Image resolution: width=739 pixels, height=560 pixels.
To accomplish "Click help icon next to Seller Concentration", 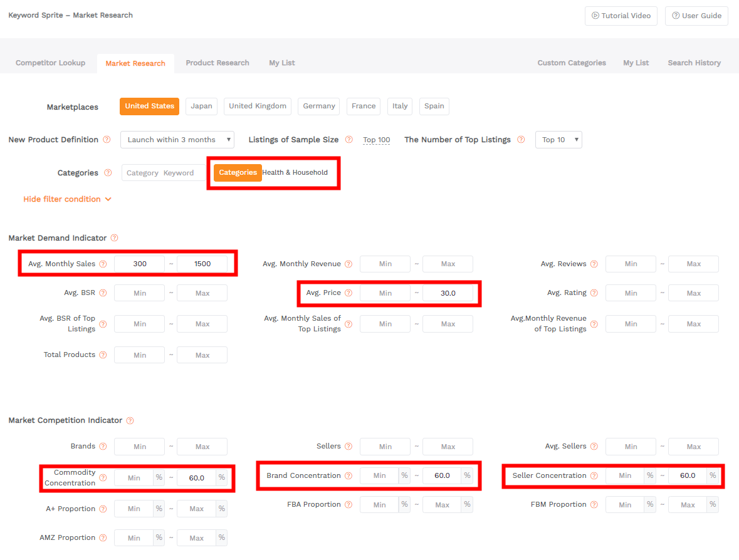I will (594, 476).
